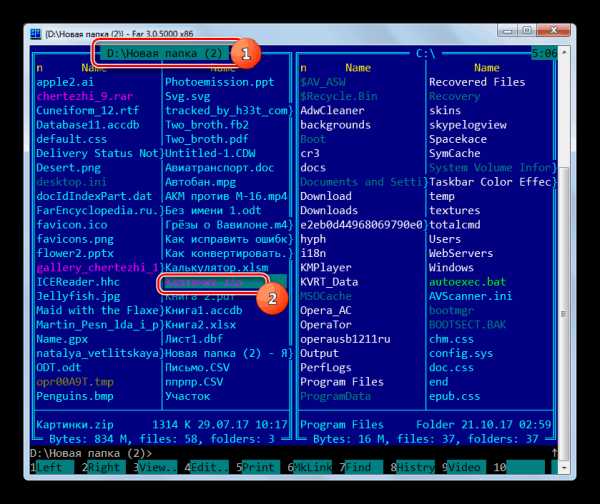Select KMPlayer folder in C: panel
The width and height of the screenshot is (600, 504).
pos(326,267)
